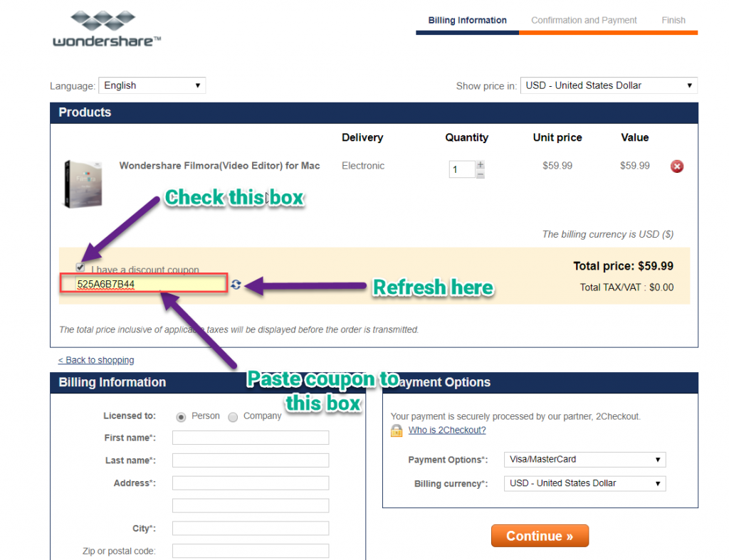Click the Filmora product box thumbnail
Viewport: 729px width, 560px height.
coord(83,184)
